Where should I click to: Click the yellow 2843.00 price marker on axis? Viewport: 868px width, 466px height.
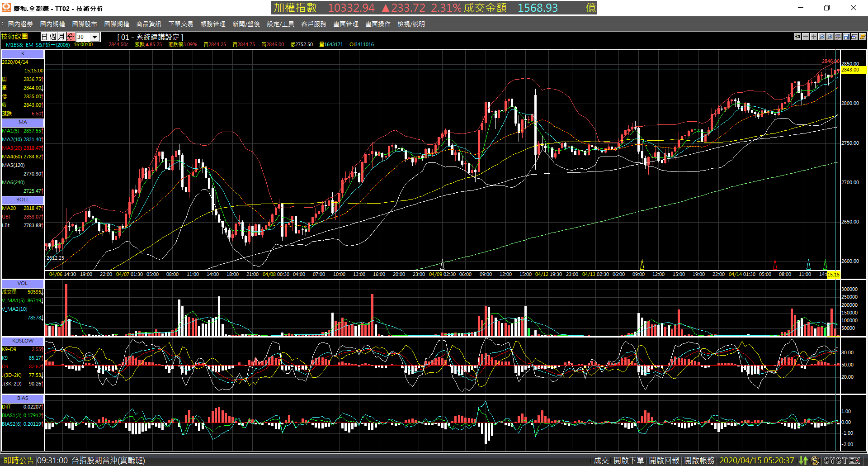(x=853, y=70)
